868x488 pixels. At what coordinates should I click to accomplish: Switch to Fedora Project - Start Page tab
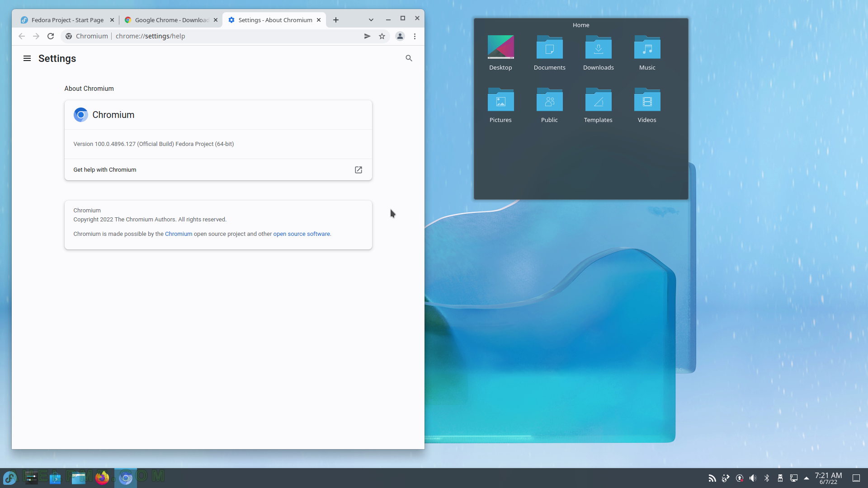(x=67, y=20)
